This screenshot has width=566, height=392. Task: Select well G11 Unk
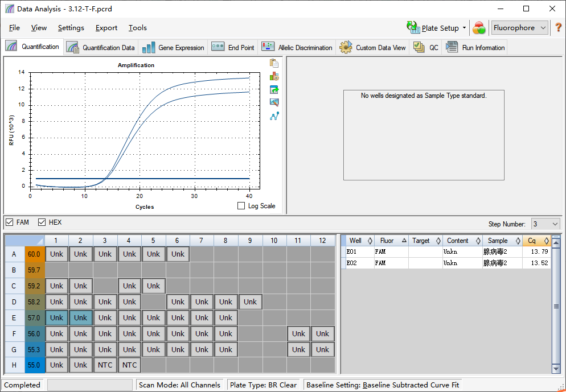coord(298,349)
